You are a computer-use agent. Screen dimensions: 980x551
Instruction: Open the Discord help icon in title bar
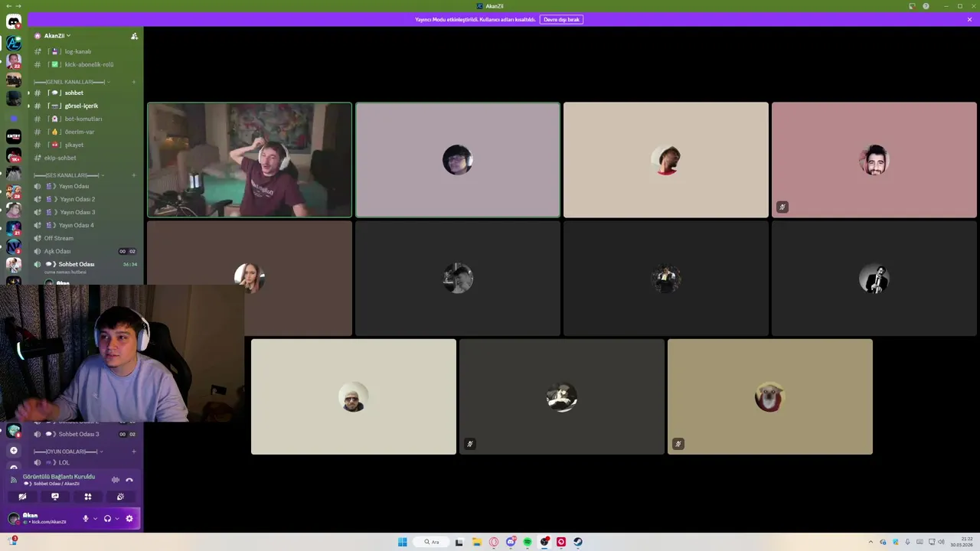[x=926, y=6]
